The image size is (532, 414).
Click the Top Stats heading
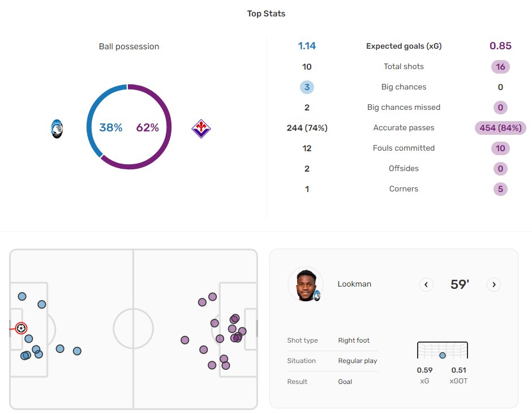point(266,14)
